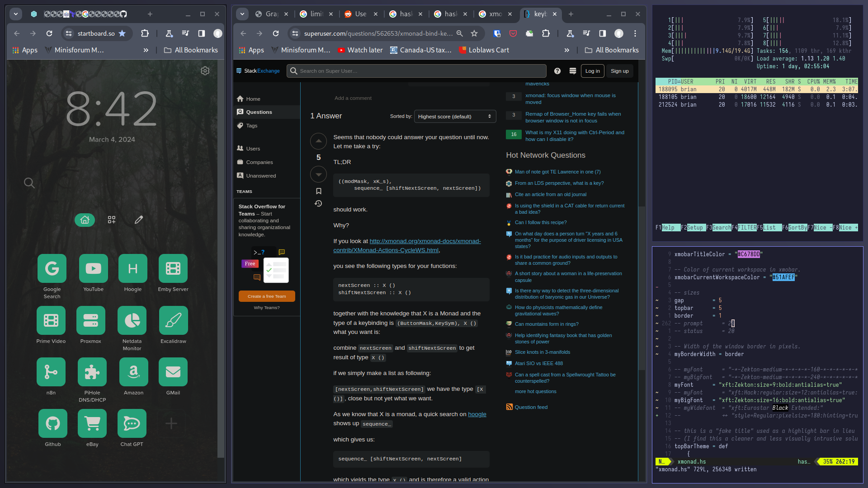Screen dimensions: 868x488
Task: Open the Proxmox shortcut tile
Action: click(91, 321)
